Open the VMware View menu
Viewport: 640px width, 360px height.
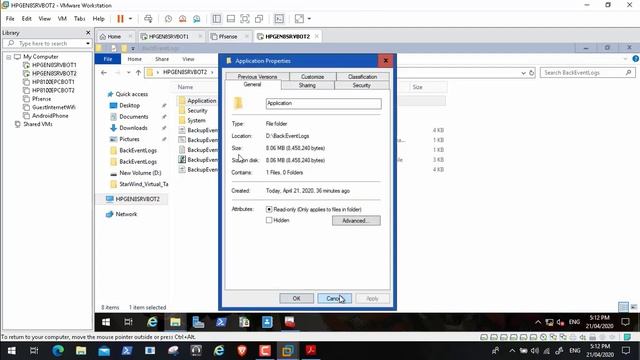44,19
